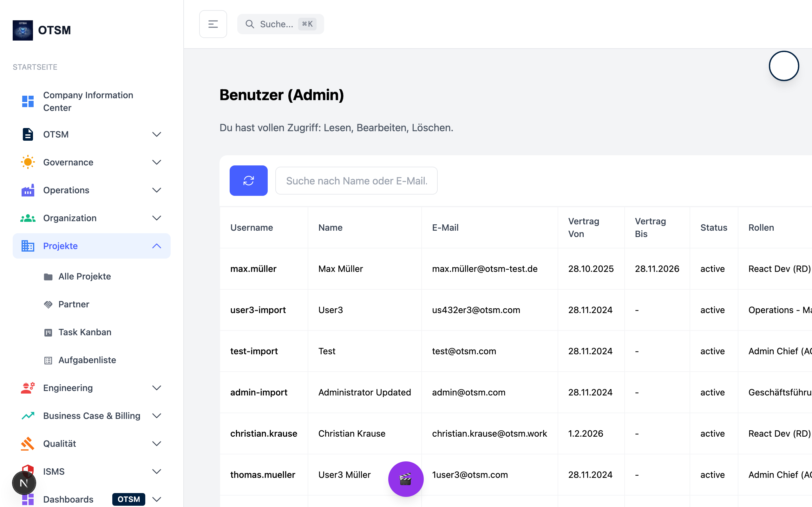Screen dimensions: 812x507
Task: Open Alle Projekte submenu item
Action: (x=85, y=276)
